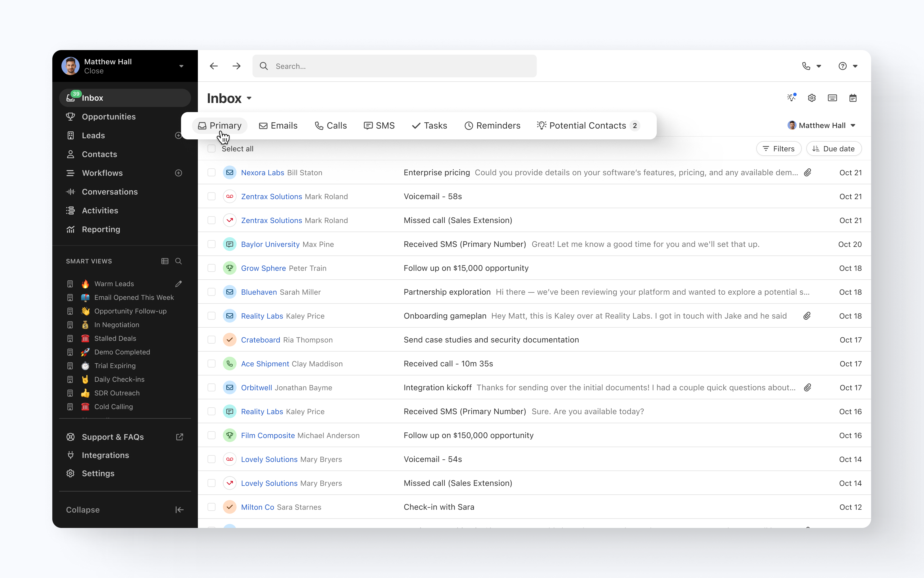Check the Select all checkbox
This screenshot has height=578, width=924.
(212, 149)
